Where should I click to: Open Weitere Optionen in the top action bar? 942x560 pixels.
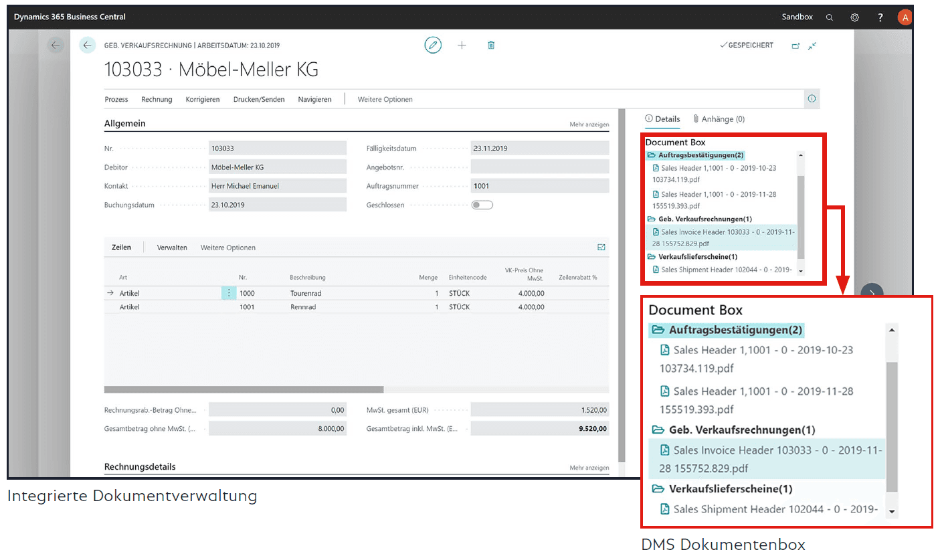pyautogui.click(x=385, y=99)
